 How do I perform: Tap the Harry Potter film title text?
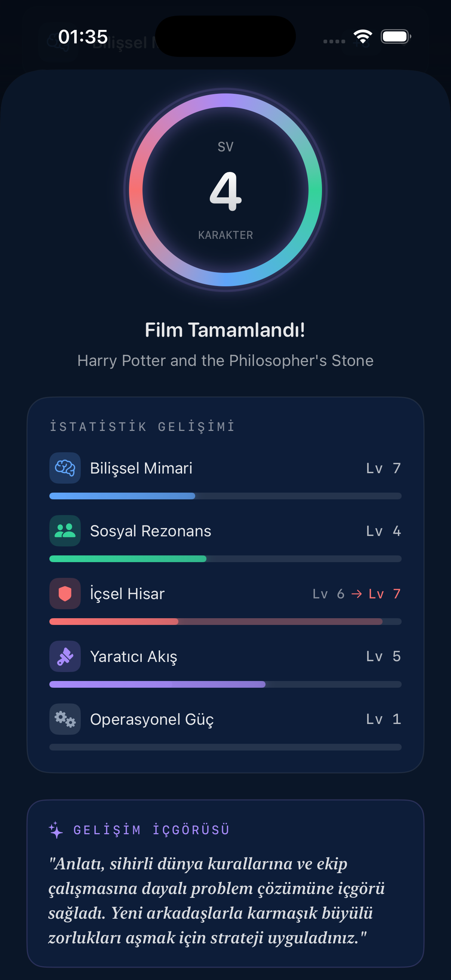225,360
